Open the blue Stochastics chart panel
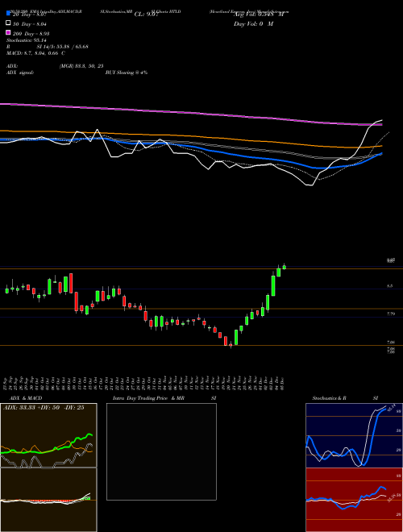Screen dimensions: 403x532 (354, 435)
